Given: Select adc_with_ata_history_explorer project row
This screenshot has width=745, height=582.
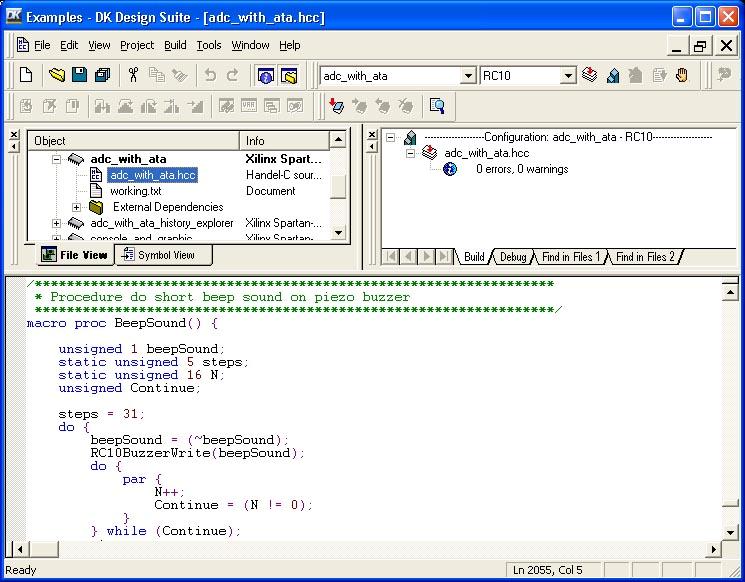Looking at the screenshot, I should [162, 223].
